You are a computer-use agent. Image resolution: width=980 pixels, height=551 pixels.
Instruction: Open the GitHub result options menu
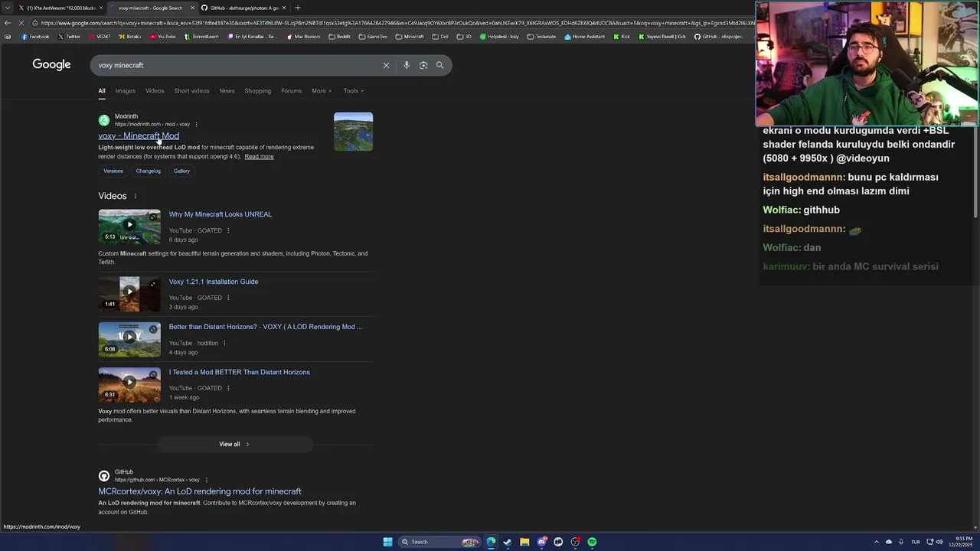pos(206,480)
